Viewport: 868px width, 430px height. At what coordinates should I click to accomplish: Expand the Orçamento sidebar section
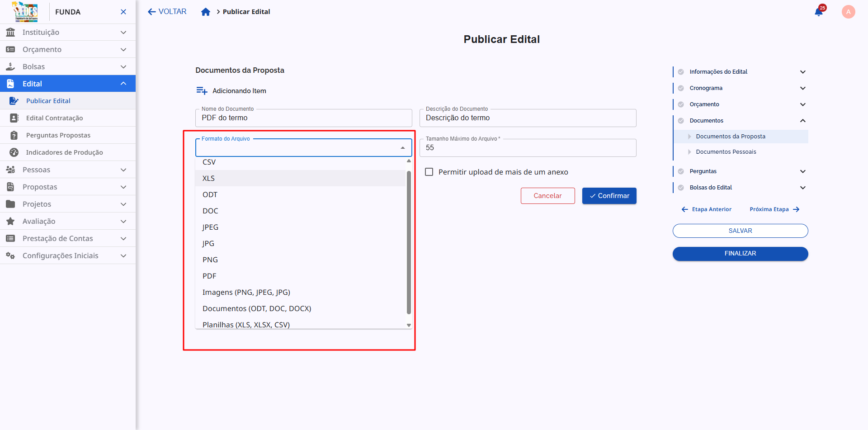point(123,49)
